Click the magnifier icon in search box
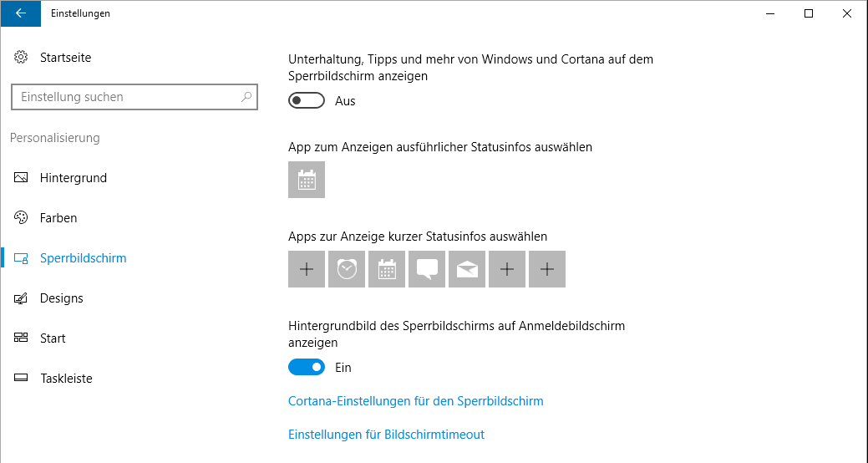Screen dimensions: 868x463 coord(246,97)
